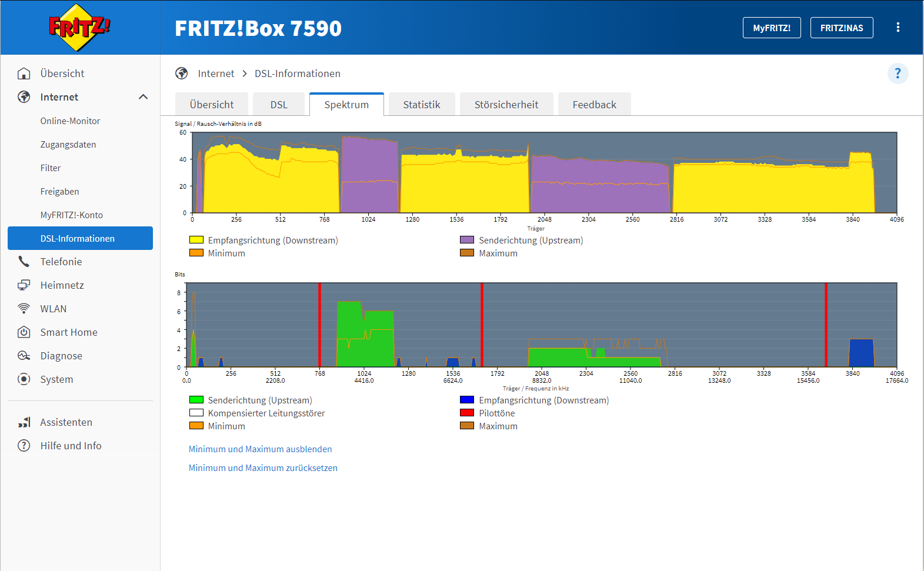Click the blue Empfangsrichtung (Downstream) swatch
This screenshot has width=924, height=571.
pyautogui.click(x=467, y=400)
